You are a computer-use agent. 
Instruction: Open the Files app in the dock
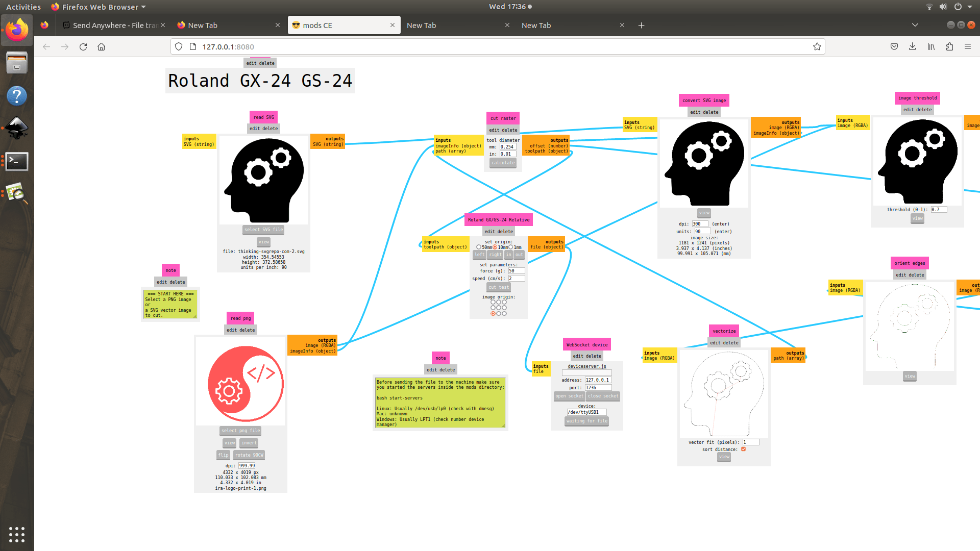click(x=17, y=63)
